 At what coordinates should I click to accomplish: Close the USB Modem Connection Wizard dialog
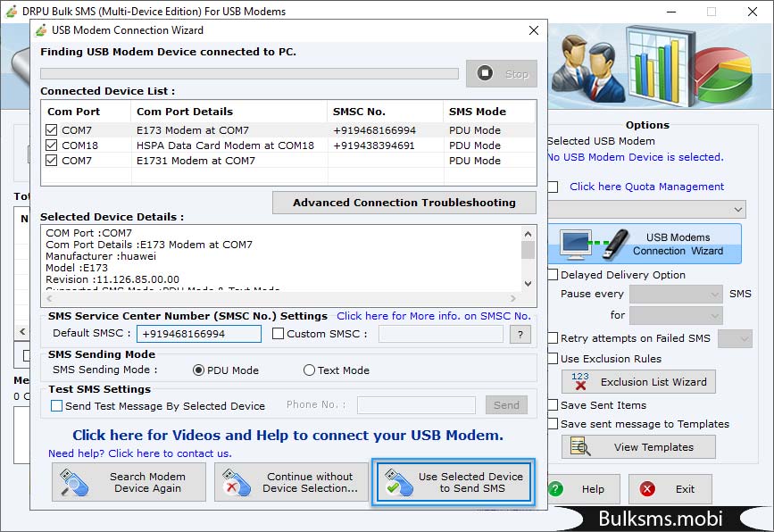[x=534, y=30]
